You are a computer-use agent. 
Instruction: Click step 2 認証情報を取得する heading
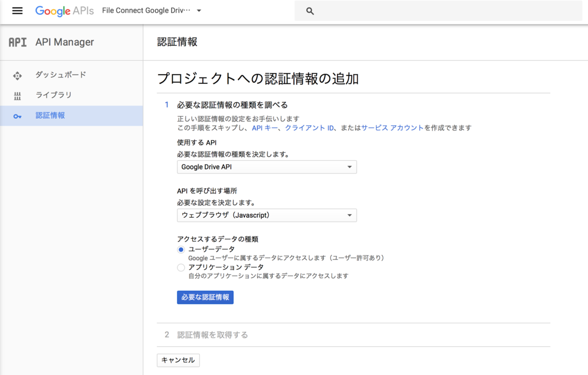pos(212,335)
